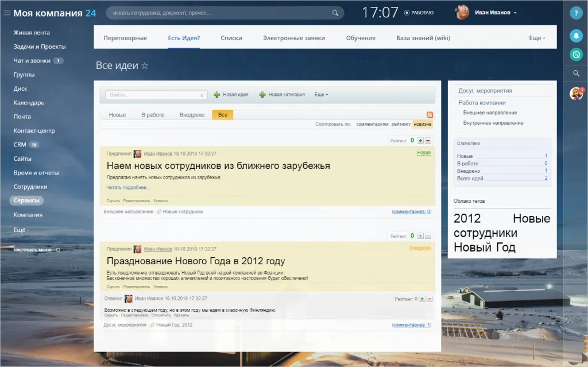Select the Работа компании category

click(x=482, y=103)
